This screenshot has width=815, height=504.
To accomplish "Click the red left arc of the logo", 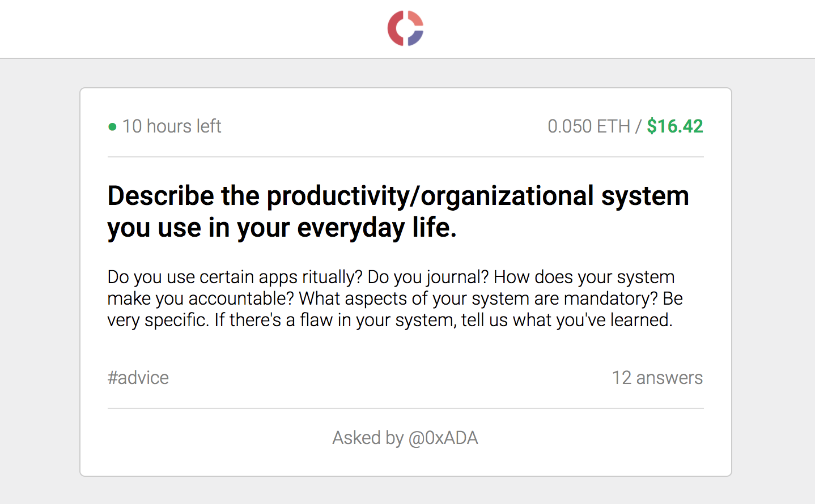I will [393, 29].
